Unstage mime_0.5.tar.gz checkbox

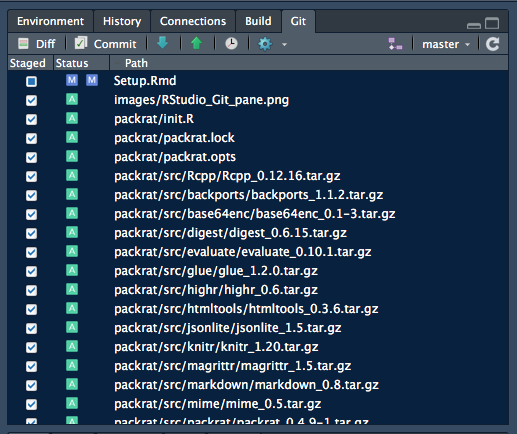click(x=32, y=404)
